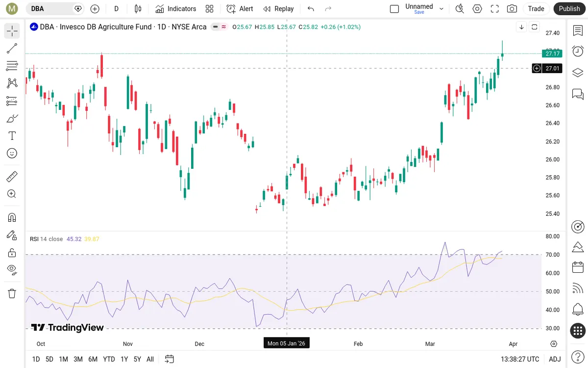
Task: Open the chats panel icon
Action: (578, 94)
